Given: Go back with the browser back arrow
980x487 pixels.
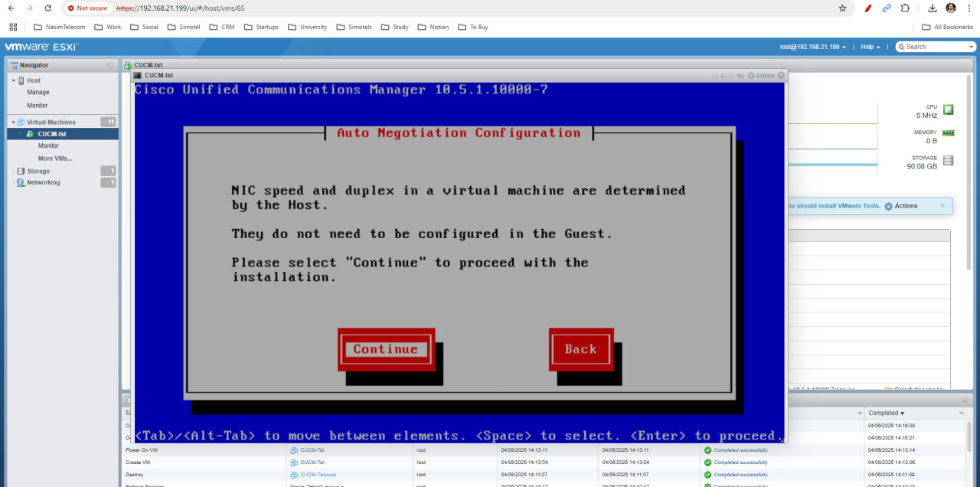Looking at the screenshot, I should point(11,8).
